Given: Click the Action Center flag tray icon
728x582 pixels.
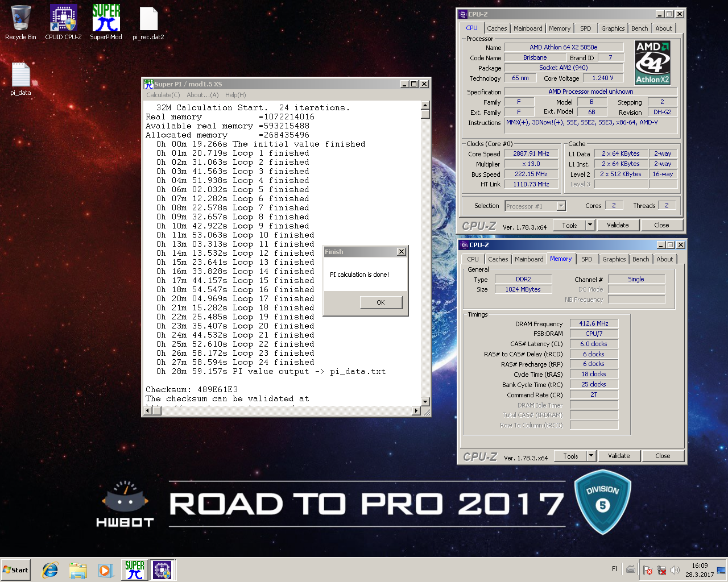Looking at the screenshot, I should (648, 570).
